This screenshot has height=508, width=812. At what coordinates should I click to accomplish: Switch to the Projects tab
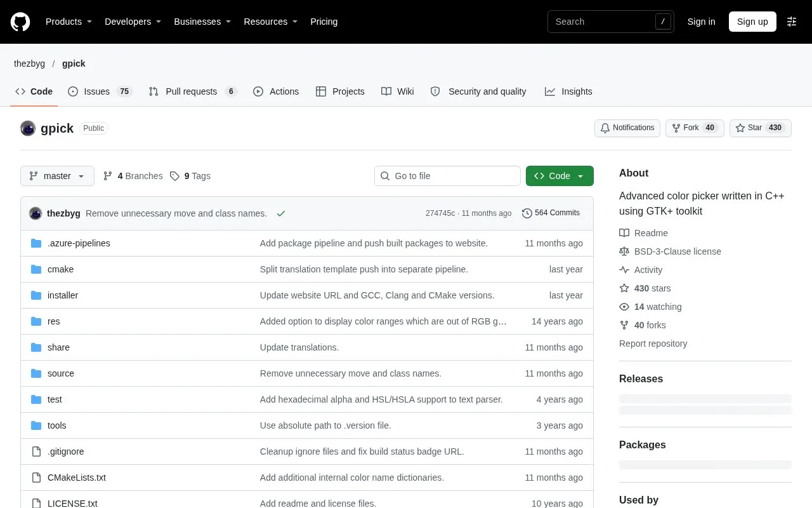coord(340,91)
